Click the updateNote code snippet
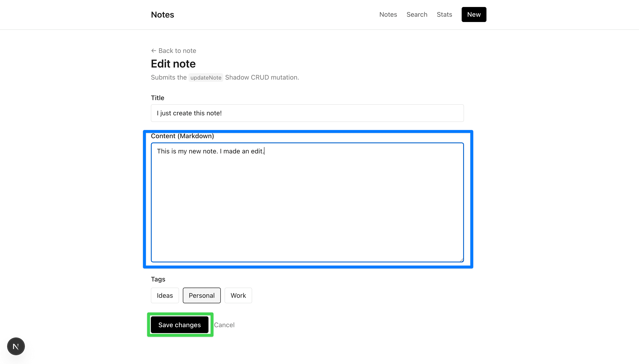Image resolution: width=639 pixels, height=364 pixels. [206, 77]
